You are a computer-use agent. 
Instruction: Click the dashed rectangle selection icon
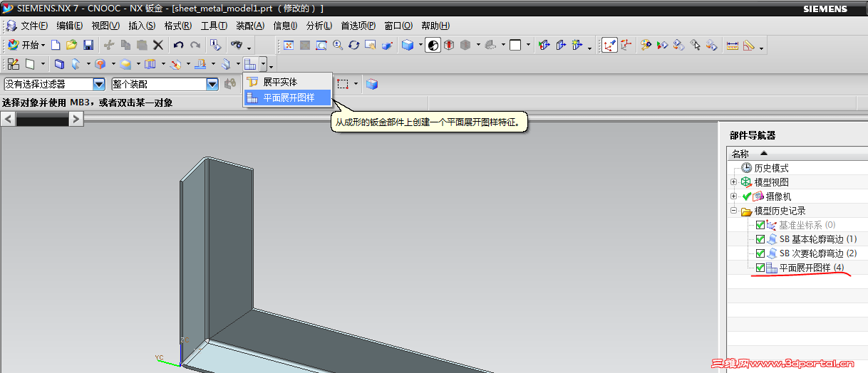343,84
